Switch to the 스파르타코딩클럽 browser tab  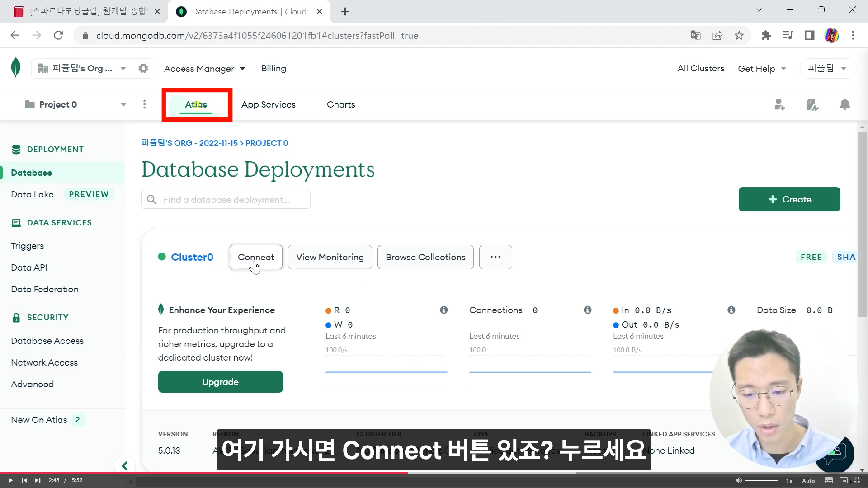pyautogui.click(x=84, y=11)
